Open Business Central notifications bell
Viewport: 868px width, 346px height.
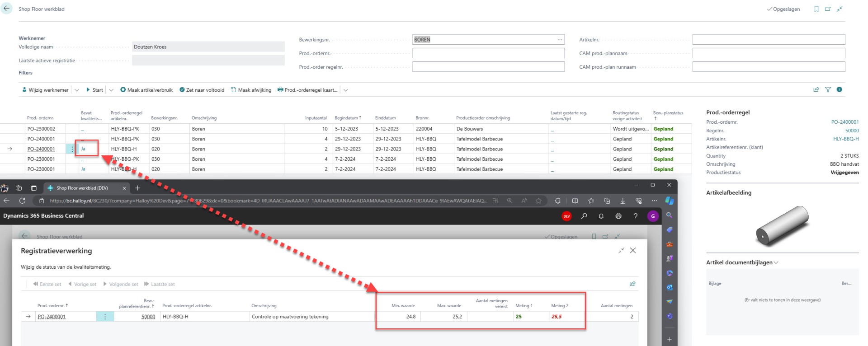(x=601, y=216)
